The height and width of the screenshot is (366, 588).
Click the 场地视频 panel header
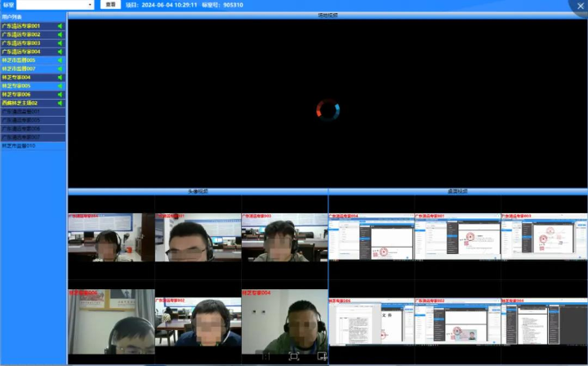(327, 16)
